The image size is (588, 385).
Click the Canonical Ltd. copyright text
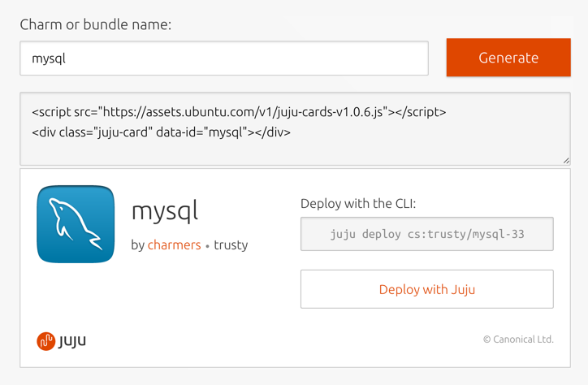point(523,340)
